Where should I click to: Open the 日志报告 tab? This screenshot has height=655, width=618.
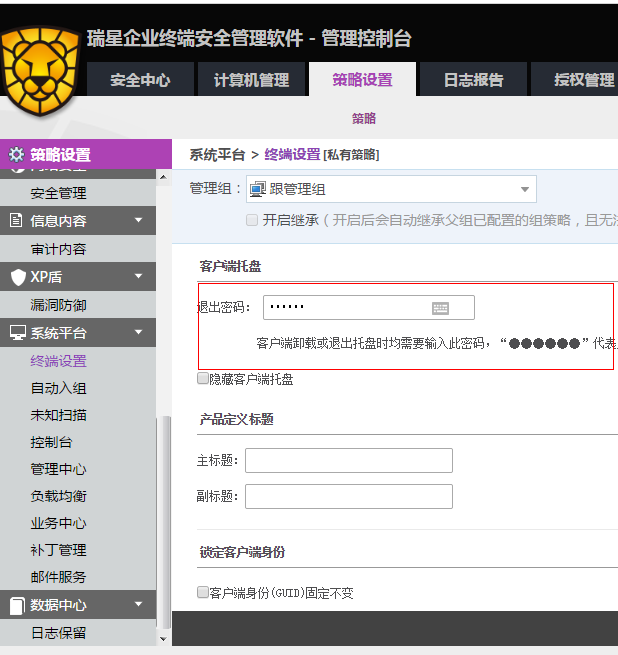point(473,79)
